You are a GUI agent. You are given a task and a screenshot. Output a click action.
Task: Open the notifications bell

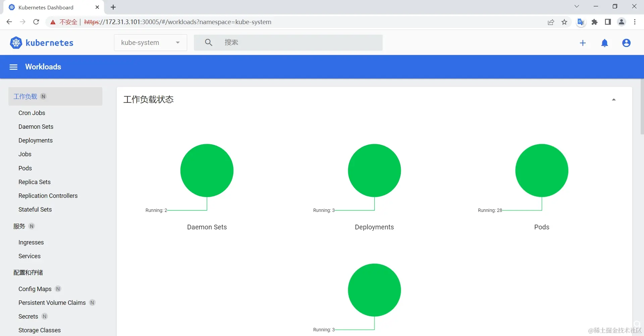(605, 43)
